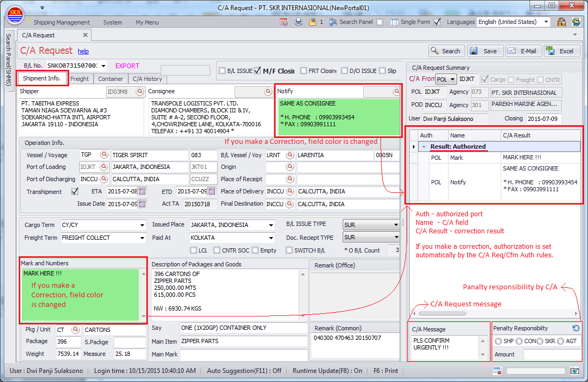The width and height of the screenshot is (588, 382).
Task: Open the Freight Term dropdown
Action: [x=142, y=238]
